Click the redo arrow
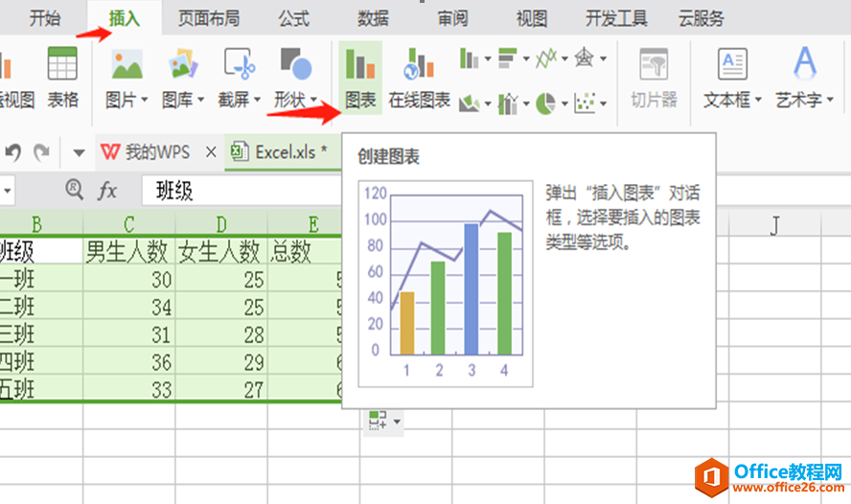The width and height of the screenshot is (851, 504). coord(42,152)
